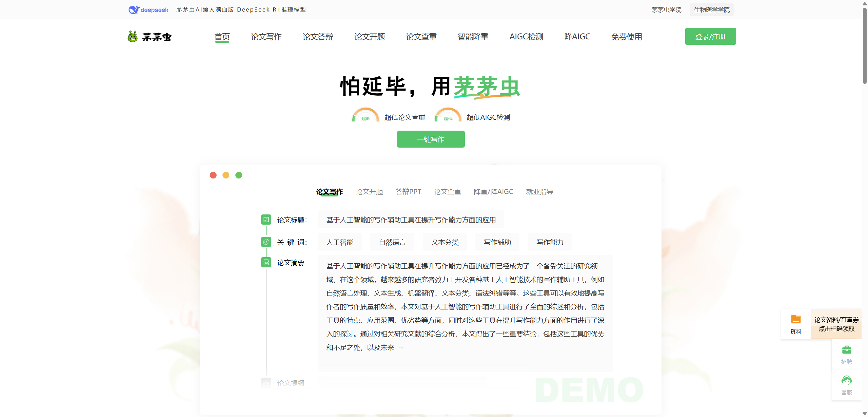Select the 降重/降AIGC demo tab
The width and height of the screenshot is (868, 417).
493,192
